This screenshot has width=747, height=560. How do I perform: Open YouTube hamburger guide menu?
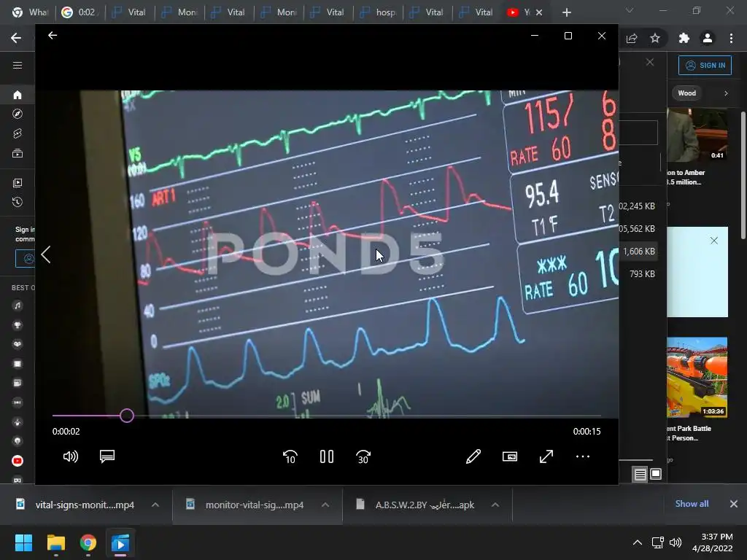click(18, 65)
